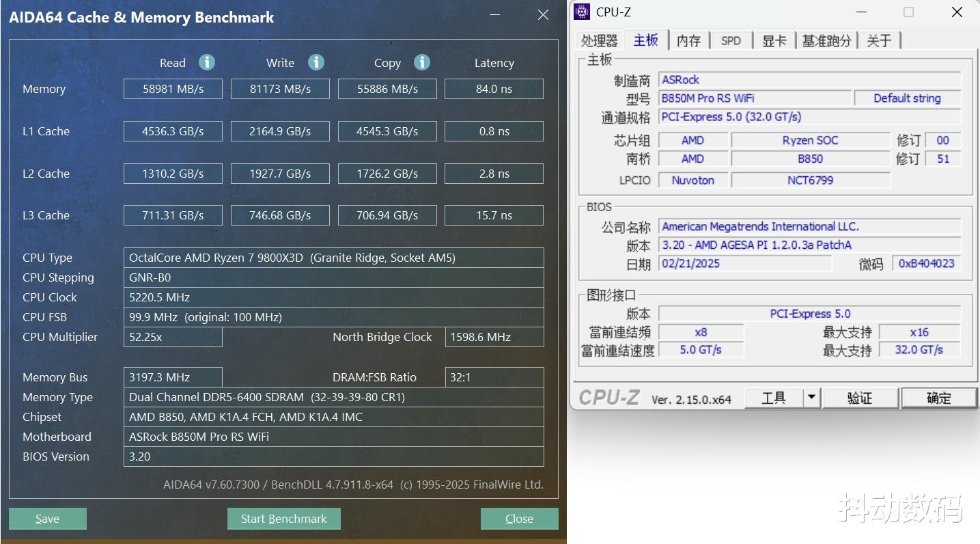980x544 pixels.
Task: Click the AIDA64 Motherboard field ASRock B850M
Action: [334, 437]
